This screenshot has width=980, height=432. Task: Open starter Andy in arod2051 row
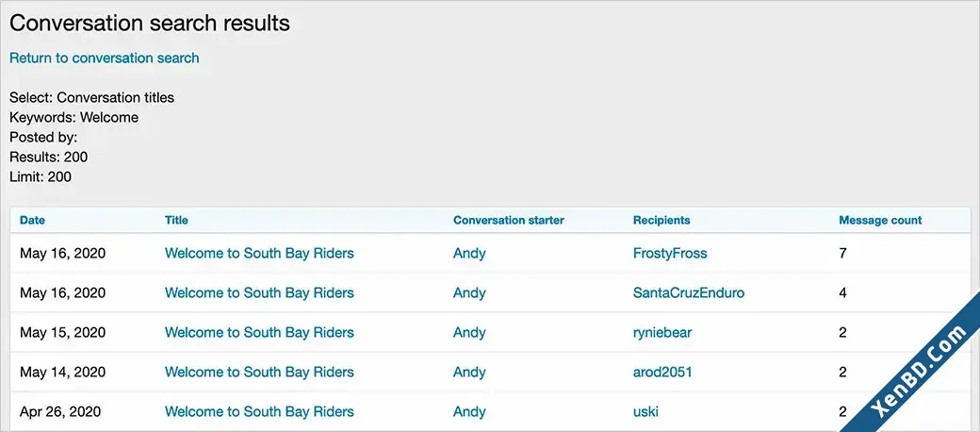coord(469,372)
